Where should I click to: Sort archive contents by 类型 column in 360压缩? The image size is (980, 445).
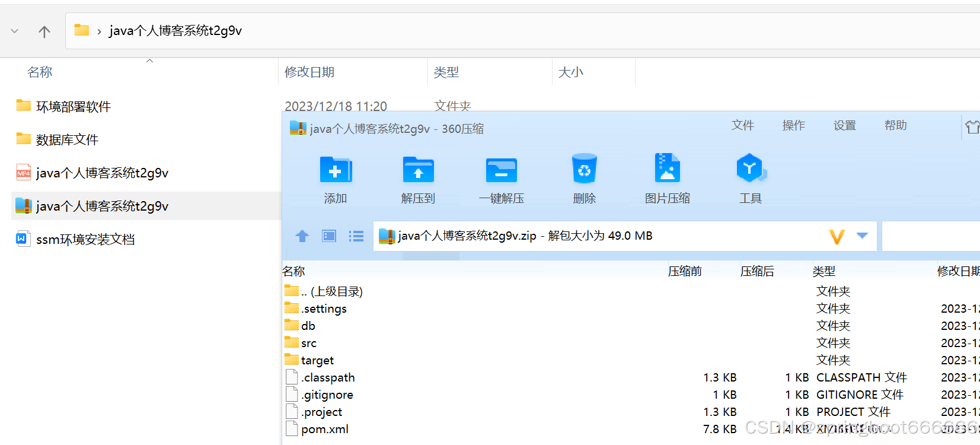[x=824, y=271]
